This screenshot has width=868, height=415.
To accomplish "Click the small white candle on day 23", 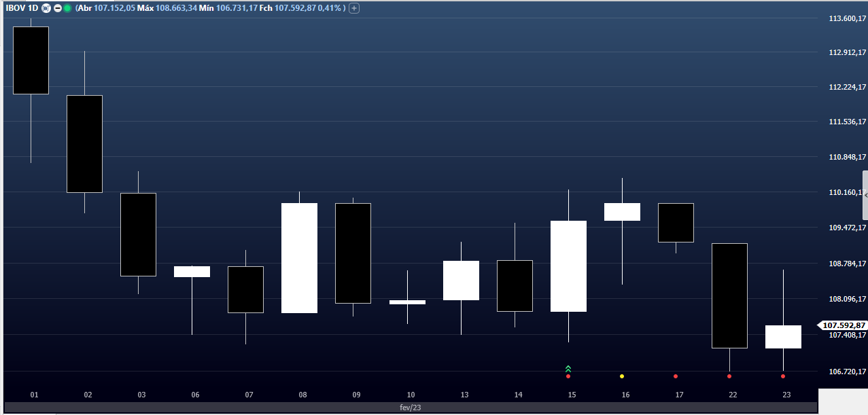I will coord(783,337).
